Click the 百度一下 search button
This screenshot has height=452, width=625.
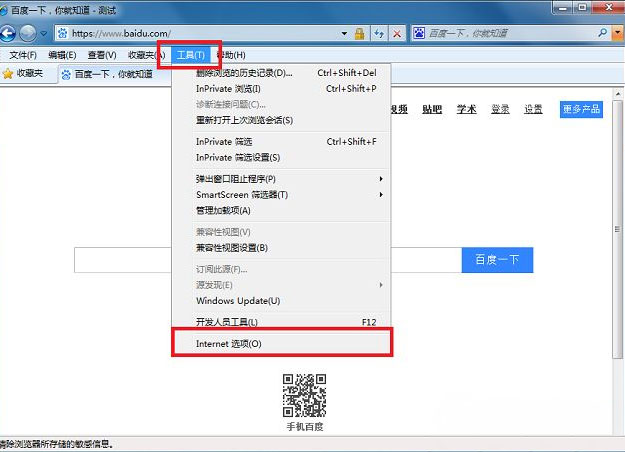[497, 260]
